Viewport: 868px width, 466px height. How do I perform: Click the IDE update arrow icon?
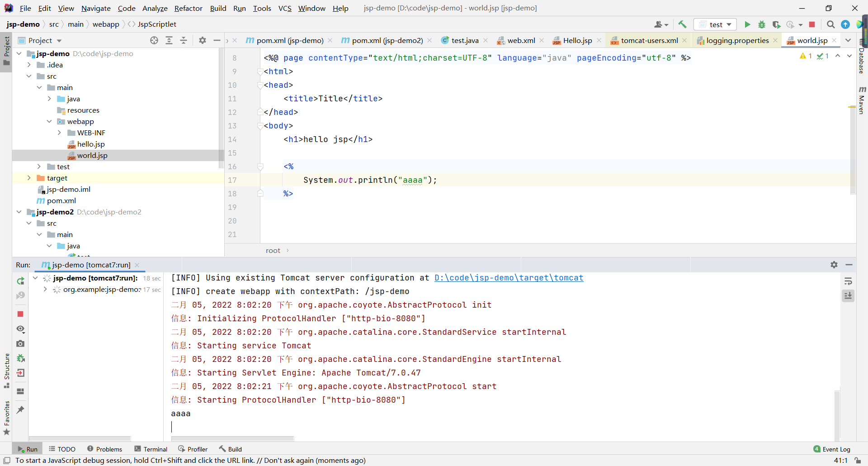coord(845,24)
